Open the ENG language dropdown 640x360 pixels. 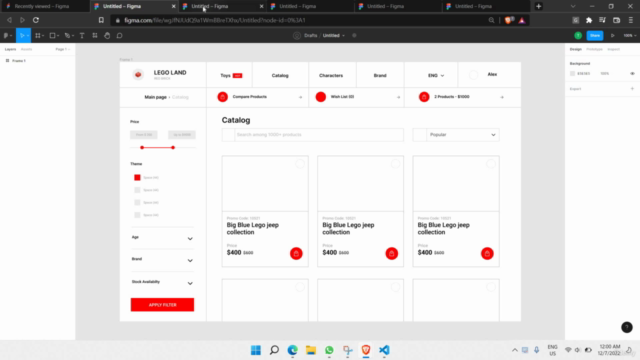(436, 76)
